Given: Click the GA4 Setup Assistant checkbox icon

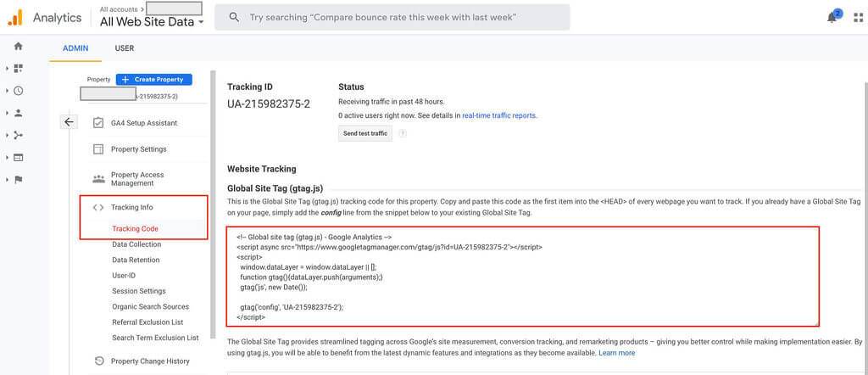Looking at the screenshot, I should click(98, 123).
